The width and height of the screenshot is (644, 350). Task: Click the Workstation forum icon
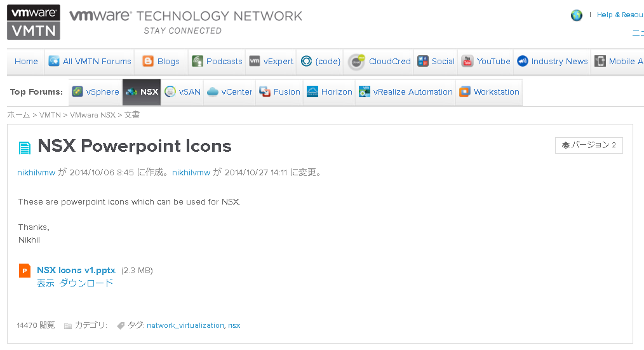pos(464,91)
